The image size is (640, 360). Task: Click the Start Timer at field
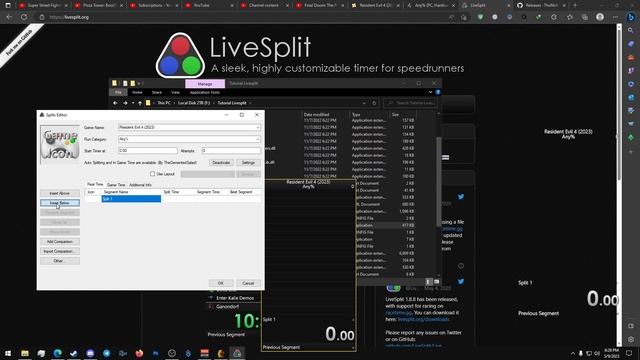tap(148, 151)
